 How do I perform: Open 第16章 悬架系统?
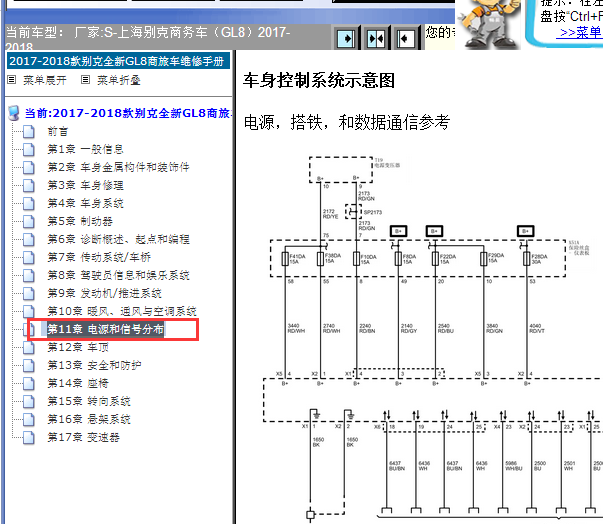[89, 419]
